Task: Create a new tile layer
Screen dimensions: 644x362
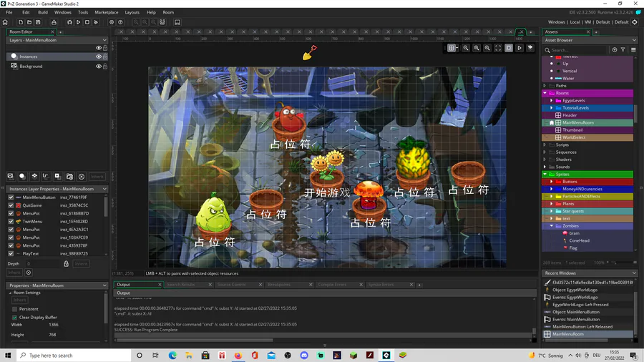Action: click(34, 177)
